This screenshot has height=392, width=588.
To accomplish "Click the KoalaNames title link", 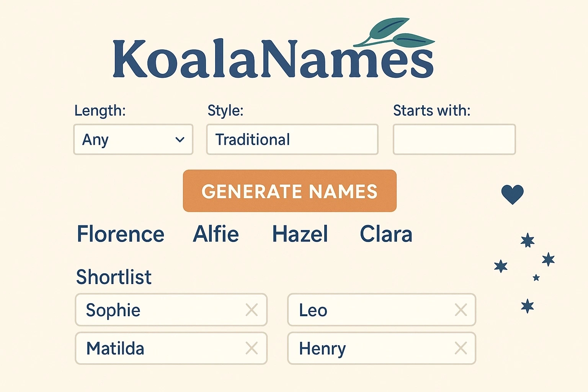I will coord(273,57).
